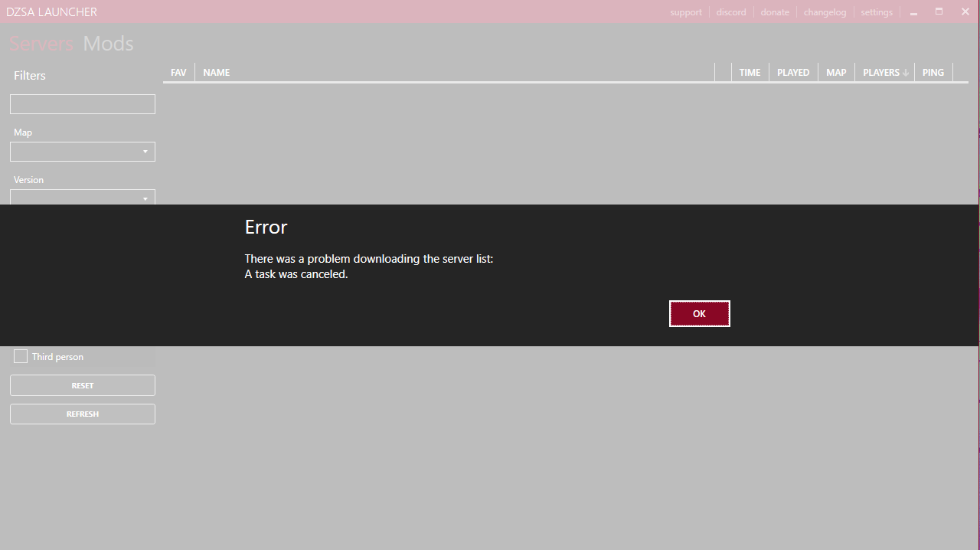Open the donate link
Image resolution: width=980 pixels, height=550 pixels.
(775, 12)
